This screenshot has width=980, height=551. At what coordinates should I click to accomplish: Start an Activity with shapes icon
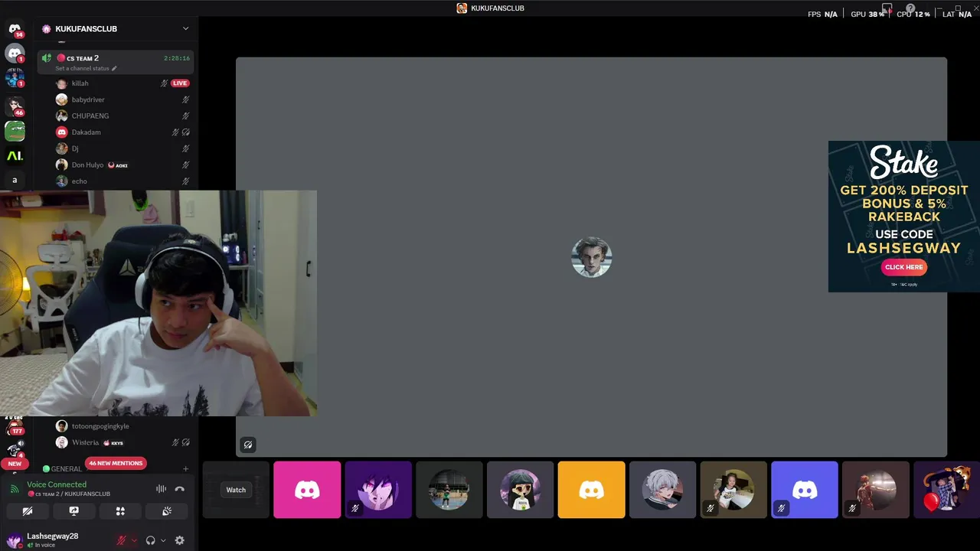120,511
